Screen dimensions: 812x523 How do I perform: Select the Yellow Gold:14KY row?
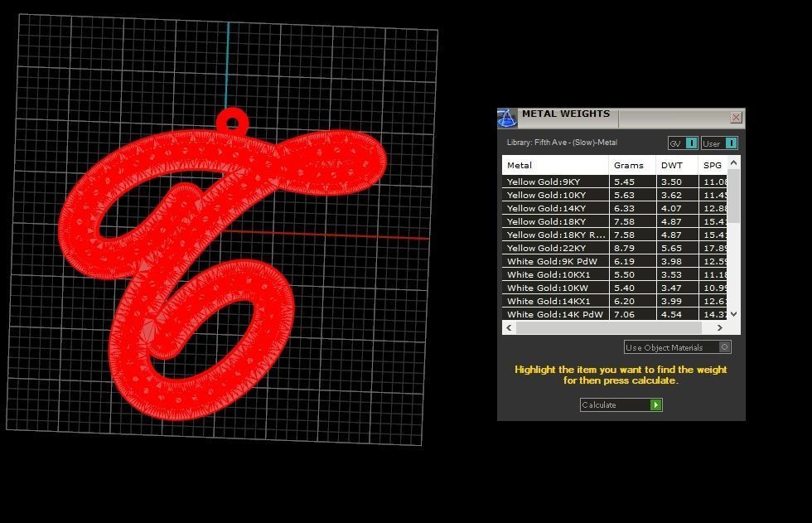coord(615,208)
